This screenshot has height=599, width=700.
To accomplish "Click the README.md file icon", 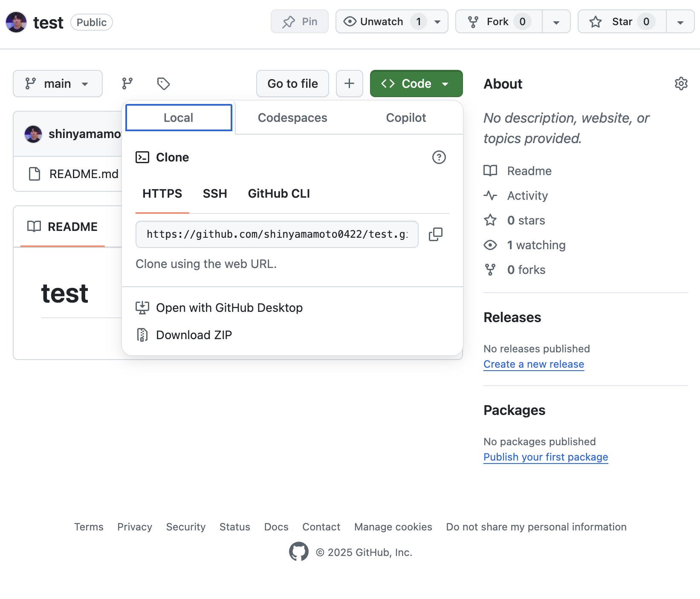I will [x=34, y=174].
